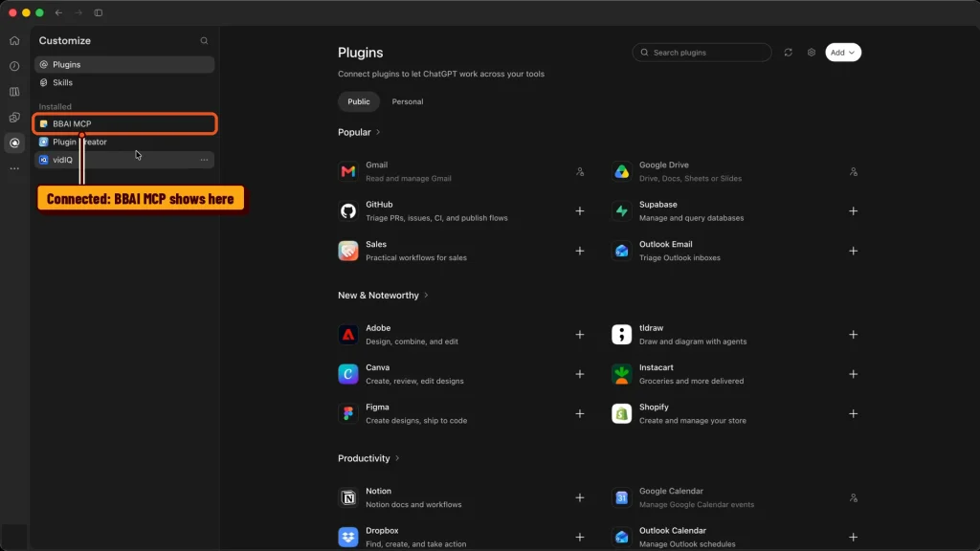Click the Figma app logo
Image resolution: width=980 pixels, height=551 pixels.
pos(348,413)
